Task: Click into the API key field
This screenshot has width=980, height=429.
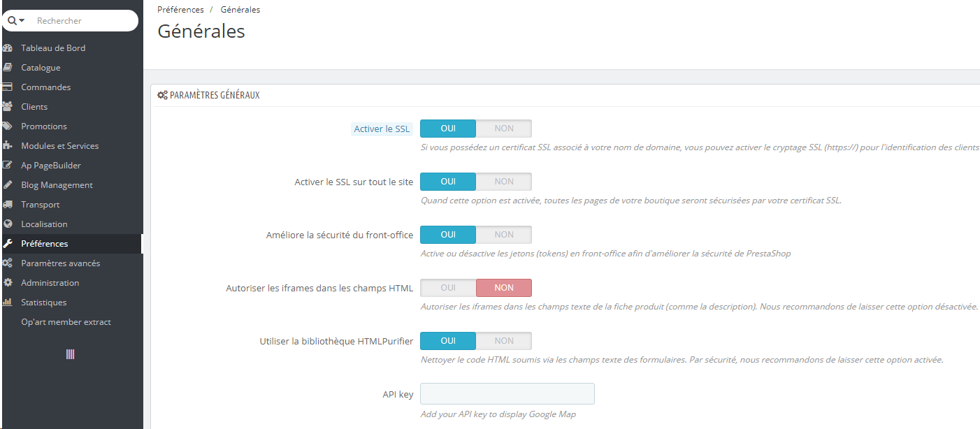Action: [507, 393]
